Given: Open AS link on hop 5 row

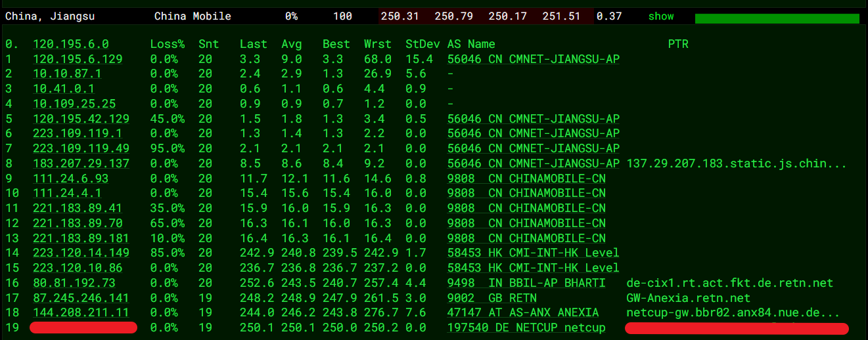Looking at the screenshot, I should (x=533, y=119).
